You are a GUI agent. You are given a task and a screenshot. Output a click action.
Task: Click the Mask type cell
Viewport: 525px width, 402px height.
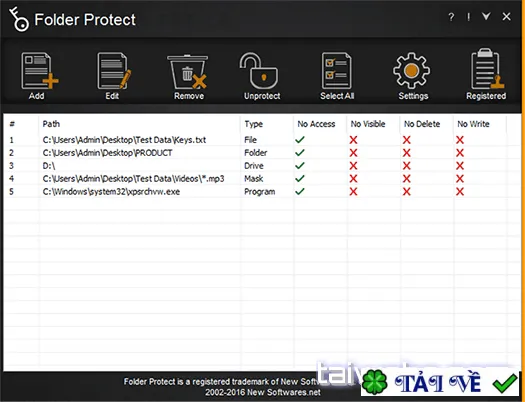(253, 179)
